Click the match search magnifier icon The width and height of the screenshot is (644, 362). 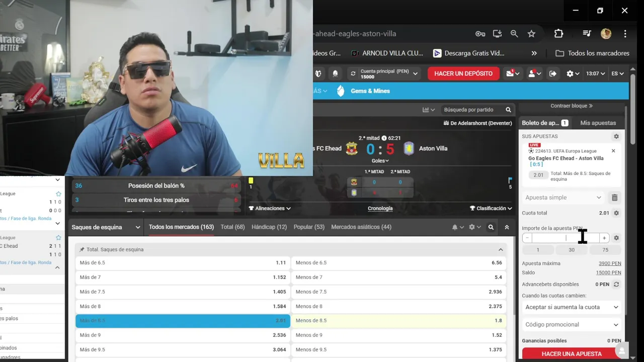coord(508,110)
